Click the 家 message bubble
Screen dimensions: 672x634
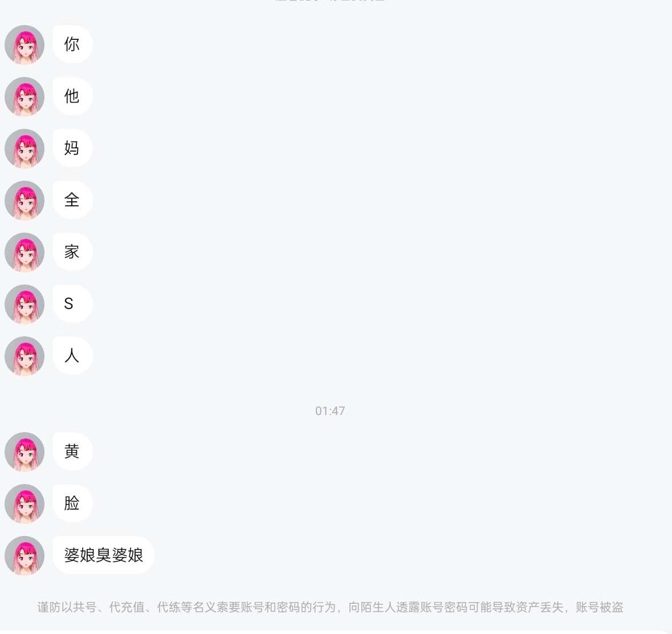(x=72, y=251)
